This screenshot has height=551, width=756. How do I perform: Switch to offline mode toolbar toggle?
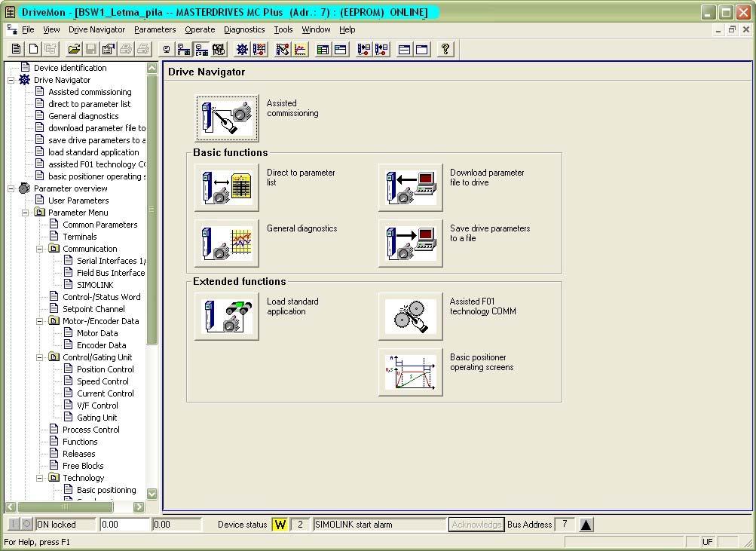point(167,49)
